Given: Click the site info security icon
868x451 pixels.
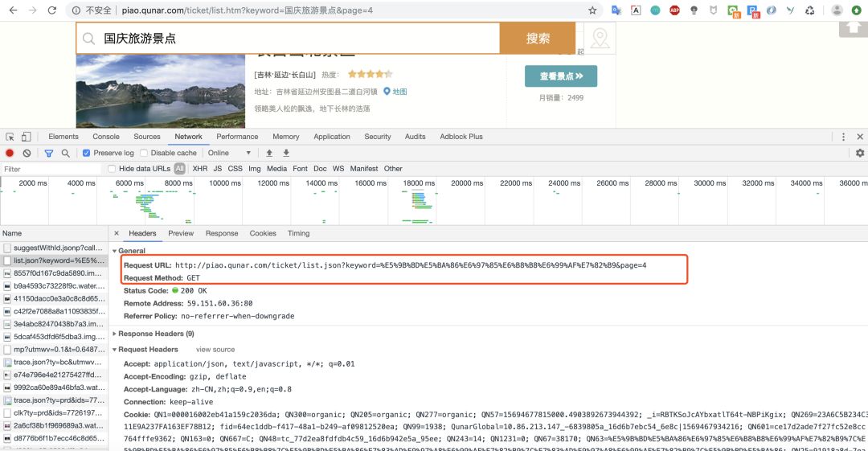Looking at the screenshot, I should [76, 10].
